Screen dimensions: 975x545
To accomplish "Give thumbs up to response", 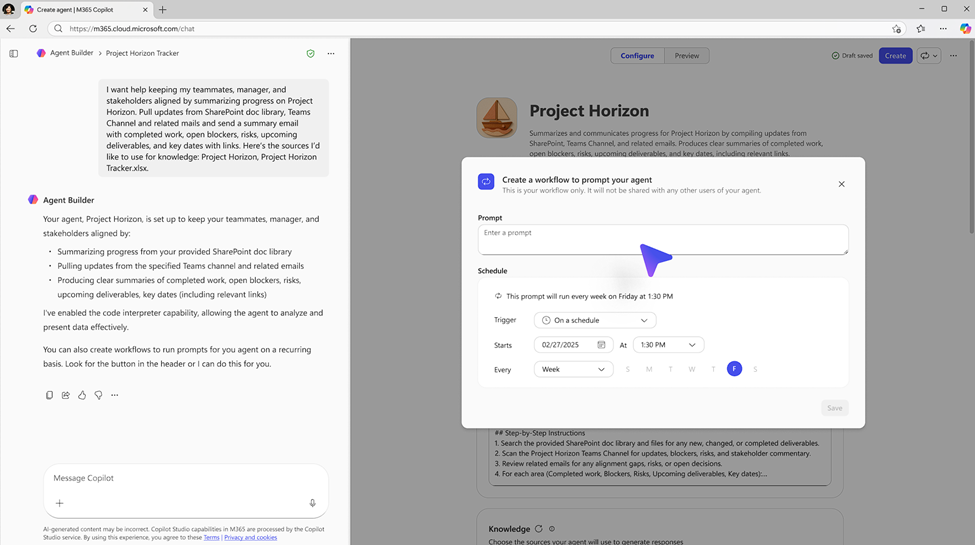I will pos(81,395).
